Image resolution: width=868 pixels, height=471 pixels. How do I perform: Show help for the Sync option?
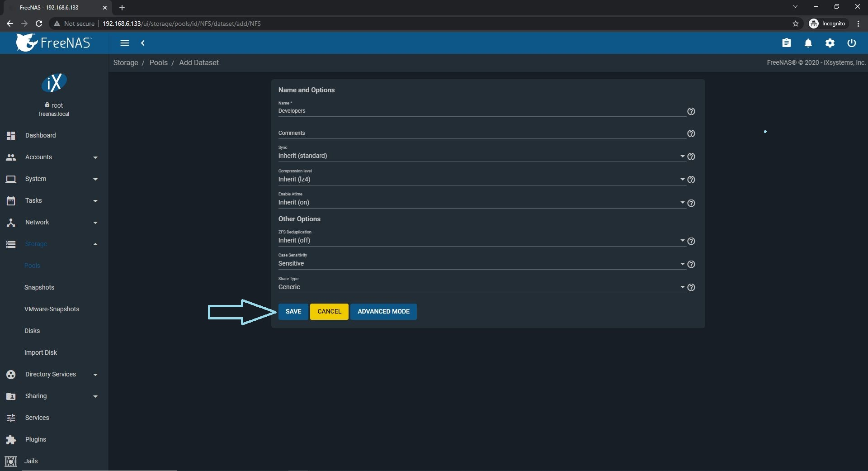coord(691,157)
